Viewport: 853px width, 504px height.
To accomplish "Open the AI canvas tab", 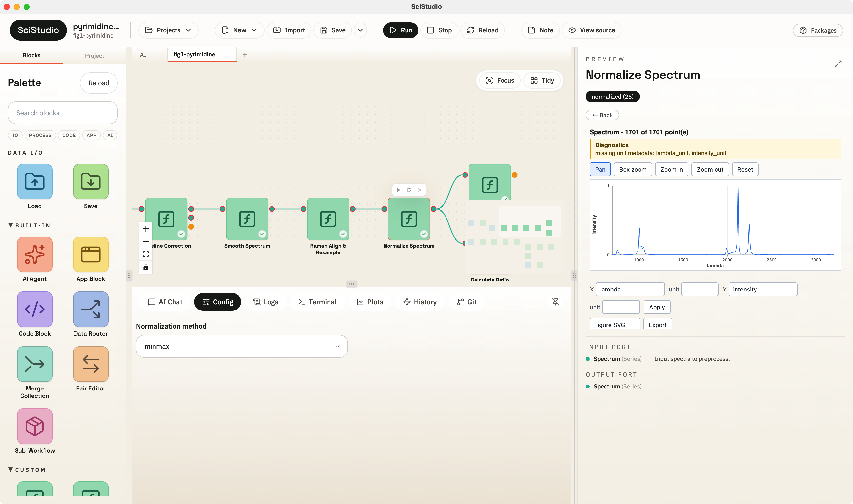I will tap(143, 54).
